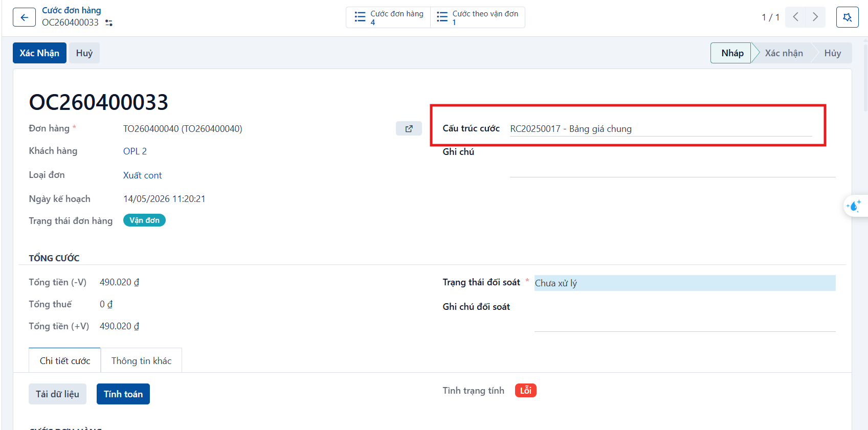Click the Lỗi status badge

point(526,391)
